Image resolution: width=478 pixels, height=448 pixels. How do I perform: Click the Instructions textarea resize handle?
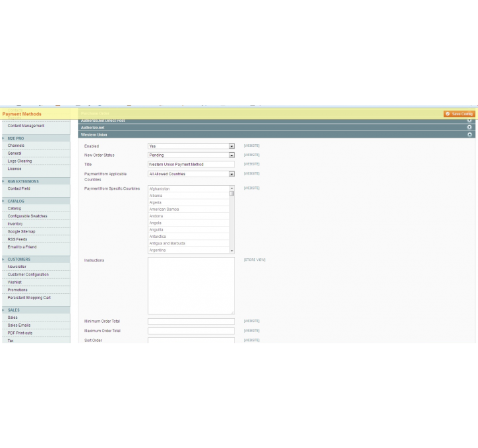232,312
